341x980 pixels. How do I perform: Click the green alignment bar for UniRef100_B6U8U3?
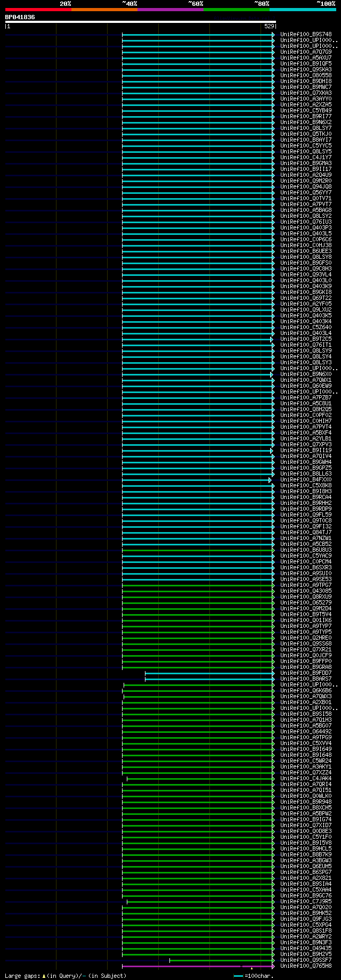point(197,550)
